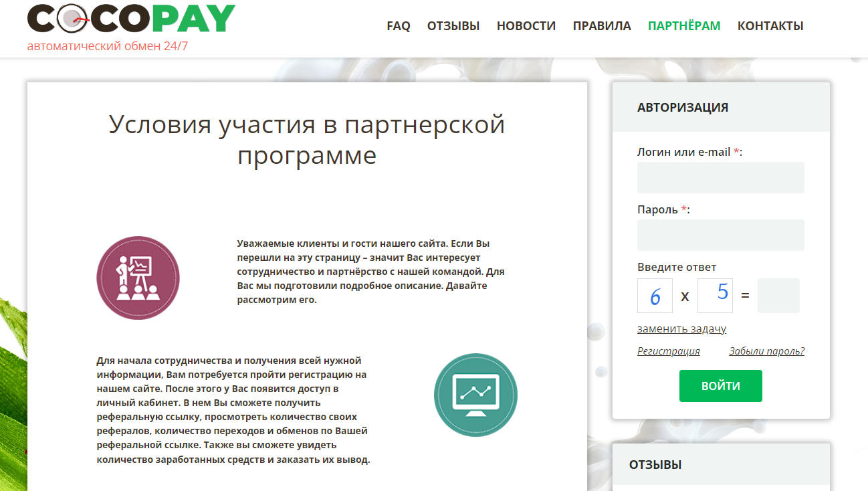Viewport: 868px width, 491px height.
Task: Focus the Пароль input field
Action: [x=720, y=235]
